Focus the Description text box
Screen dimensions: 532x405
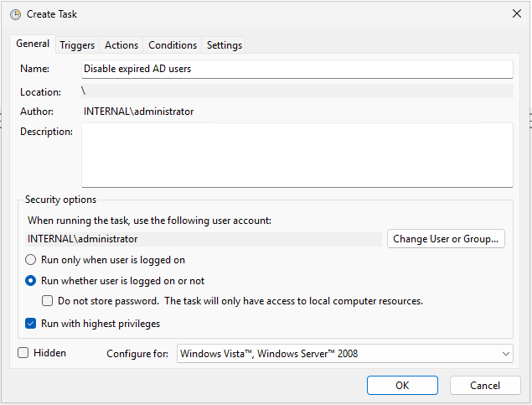click(297, 155)
